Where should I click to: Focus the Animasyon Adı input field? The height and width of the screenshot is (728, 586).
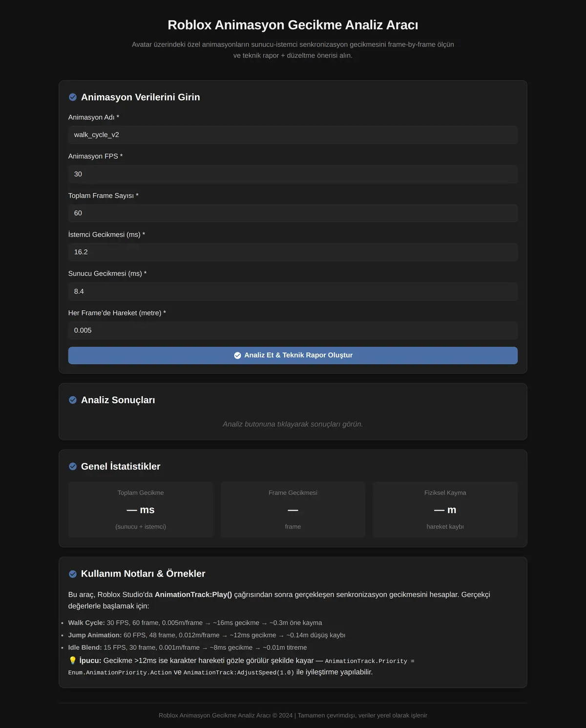[293, 135]
